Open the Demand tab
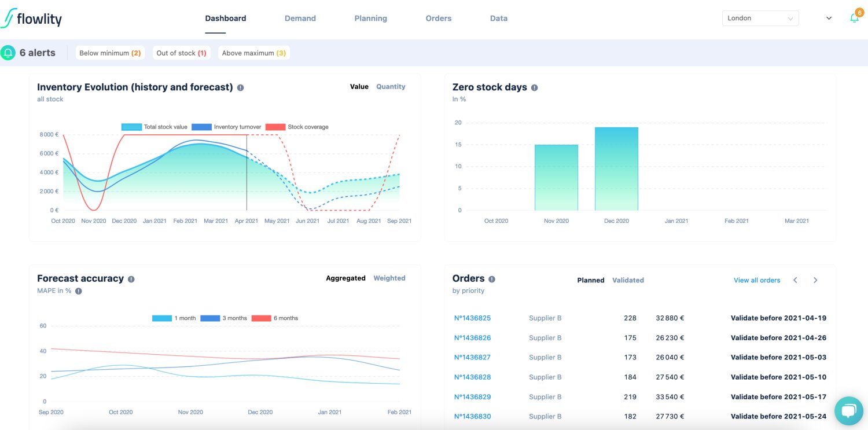 point(300,19)
